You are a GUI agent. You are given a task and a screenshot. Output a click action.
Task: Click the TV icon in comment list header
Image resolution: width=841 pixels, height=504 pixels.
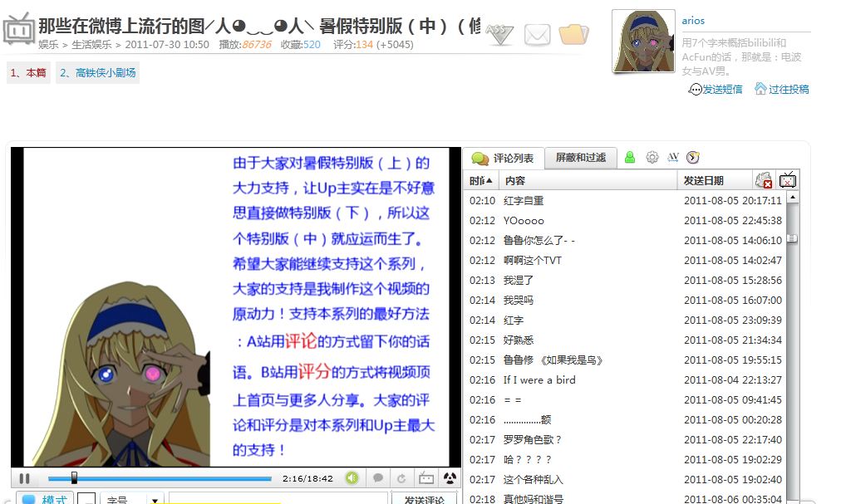787,180
